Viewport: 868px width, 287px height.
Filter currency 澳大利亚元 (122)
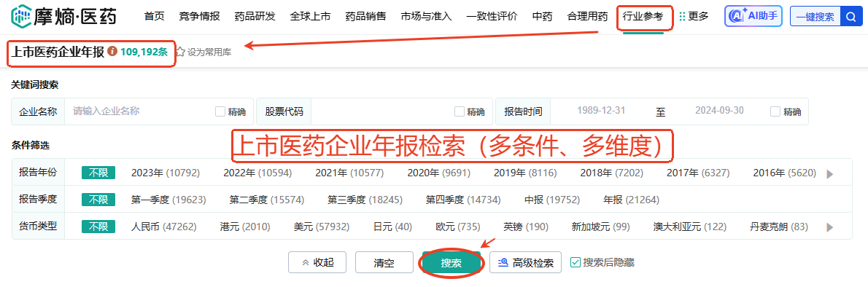point(690,227)
